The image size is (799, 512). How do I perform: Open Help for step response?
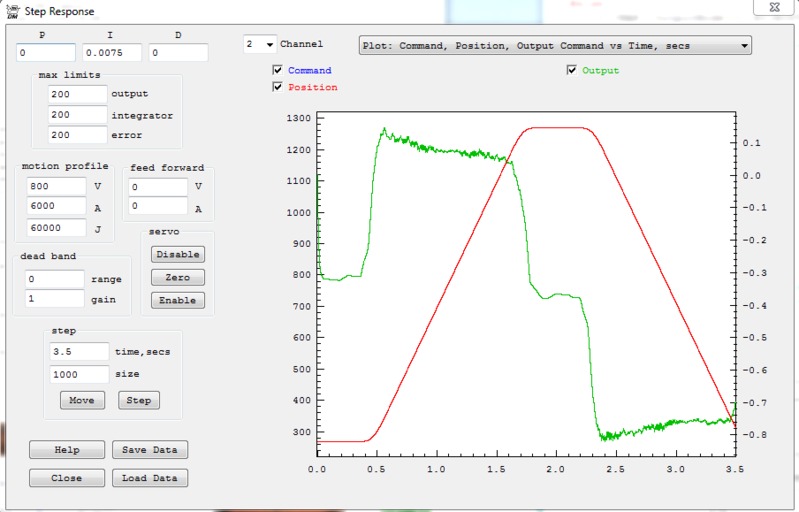coord(66,449)
